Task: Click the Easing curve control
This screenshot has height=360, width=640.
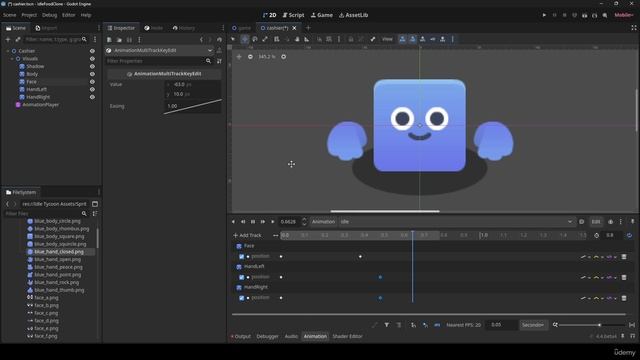Action: click(193, 106)
